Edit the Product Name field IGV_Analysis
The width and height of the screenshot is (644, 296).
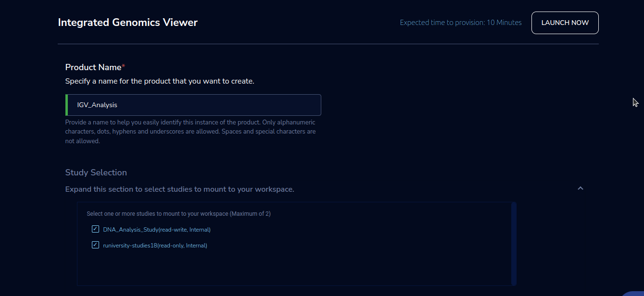193,105
